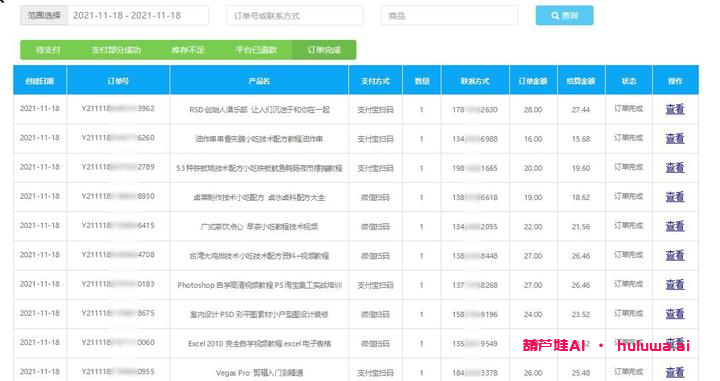The image size is (720, 381).
Task: Click the 产品名 column header
Action: click(x=259, y=81)
